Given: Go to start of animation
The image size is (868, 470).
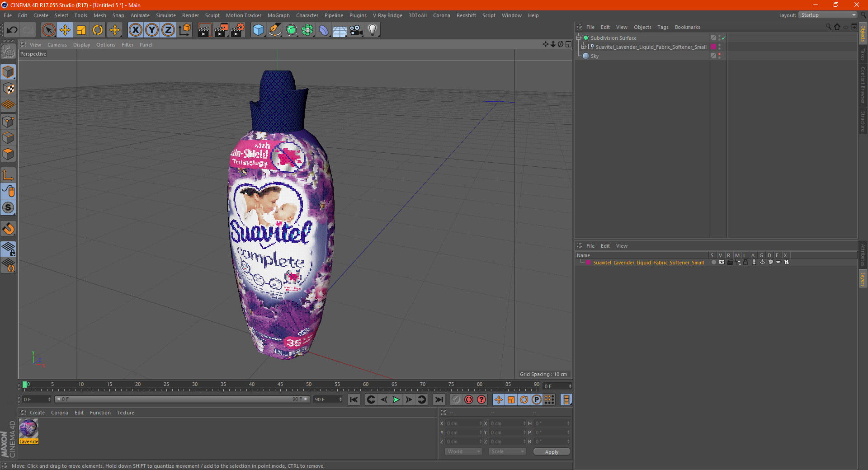Looking at the screenshot, I should (x=354, y=399).
